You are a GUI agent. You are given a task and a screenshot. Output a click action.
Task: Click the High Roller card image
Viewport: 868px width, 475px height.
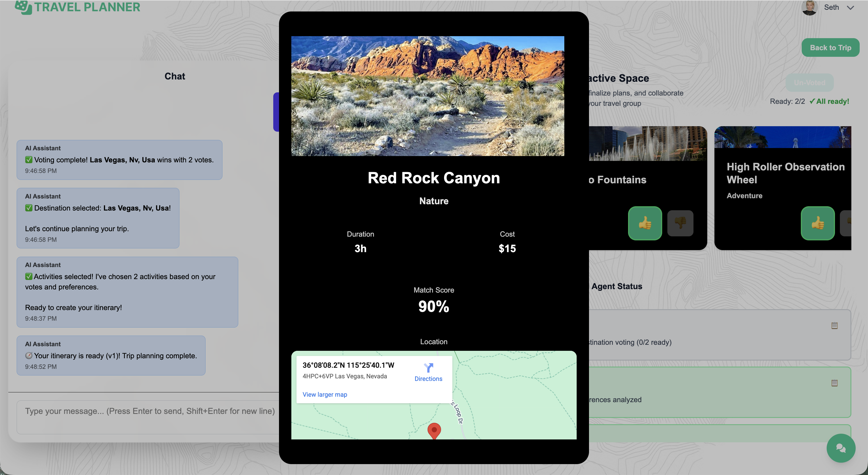pyautogui.click(x=782, y=137)
